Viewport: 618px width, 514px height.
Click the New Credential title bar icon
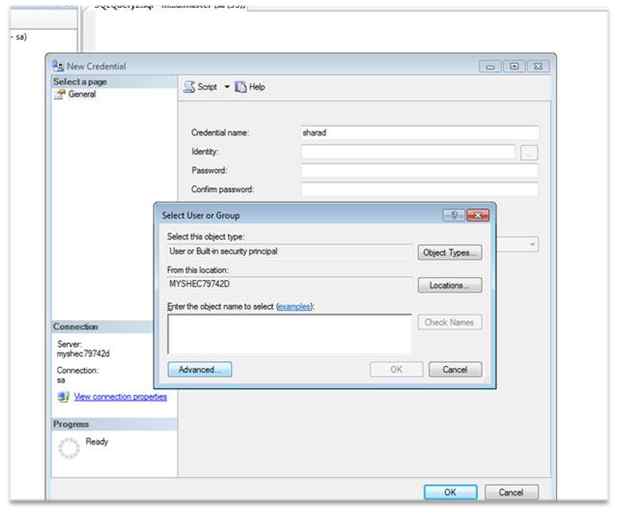[x=58, y=66]
